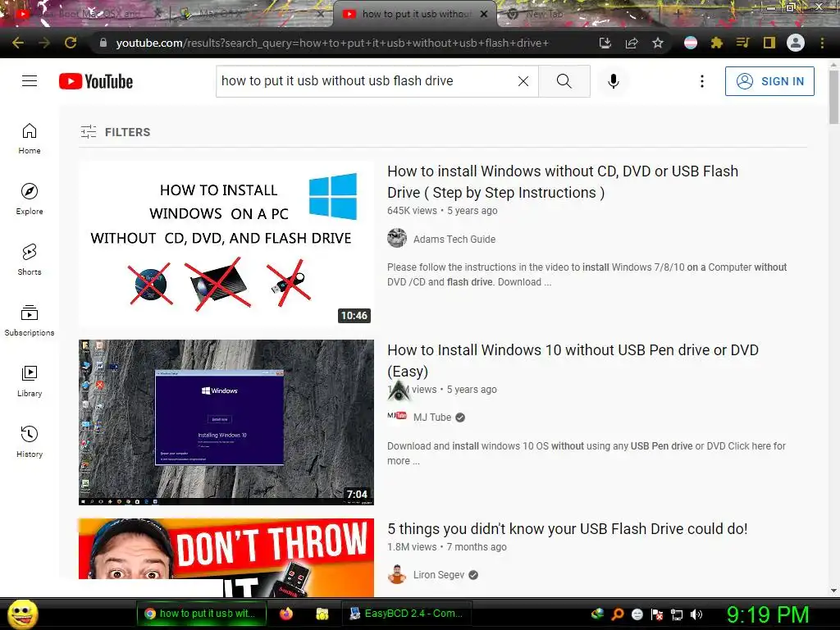Run search with the magnifying glass button
The width and height of the screenshot is (840, 630).
564,81
